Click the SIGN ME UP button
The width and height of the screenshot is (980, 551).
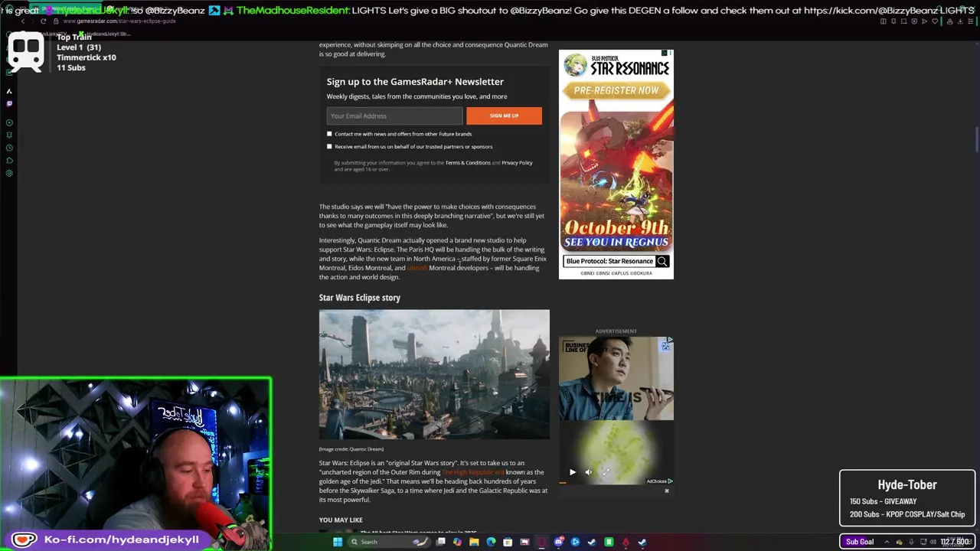tap(504, 116)
